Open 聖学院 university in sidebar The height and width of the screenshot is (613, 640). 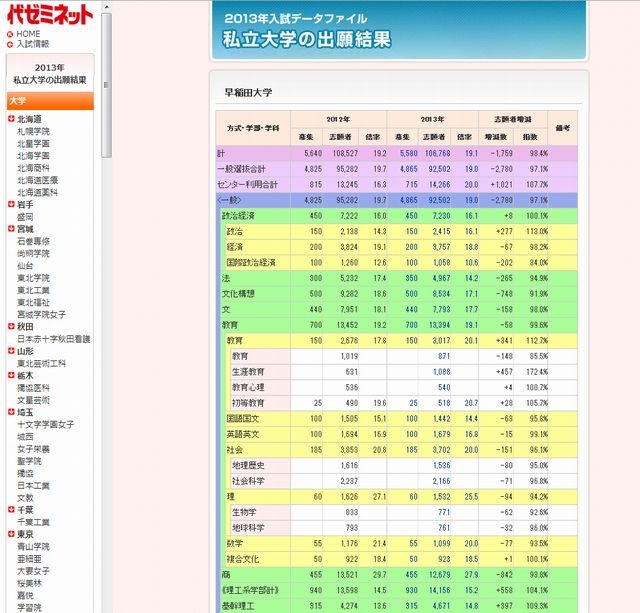(29, 461)
